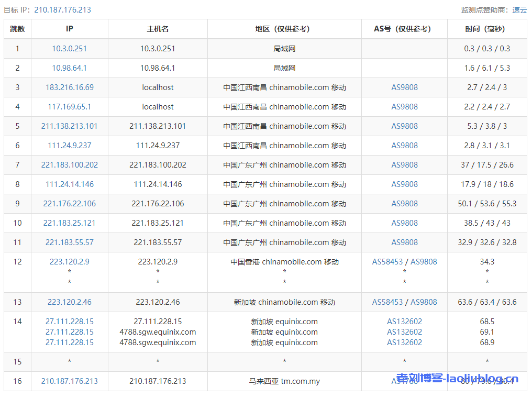Click IP link 10.3.0.251 in hop 1
This screenshot has width=532, height=398.
pyautogui.click(x=69, y=49)
